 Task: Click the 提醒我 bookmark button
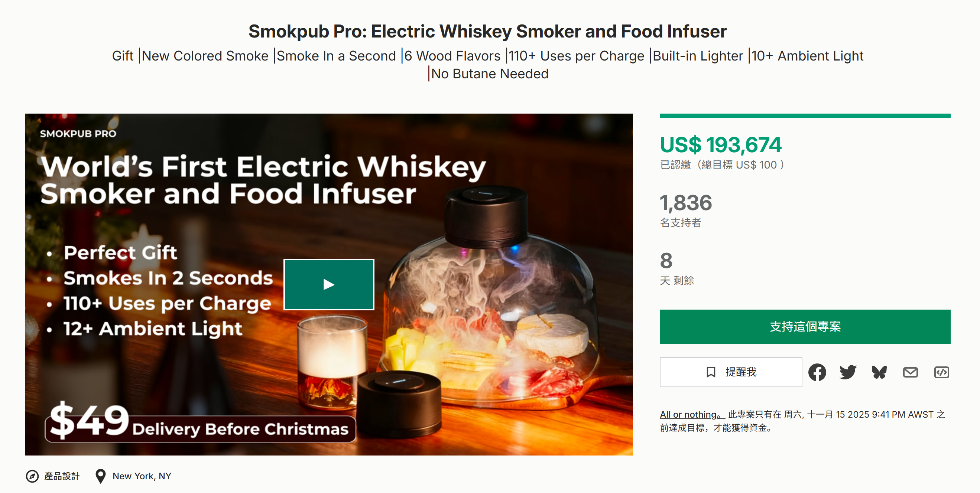point(730,372)
